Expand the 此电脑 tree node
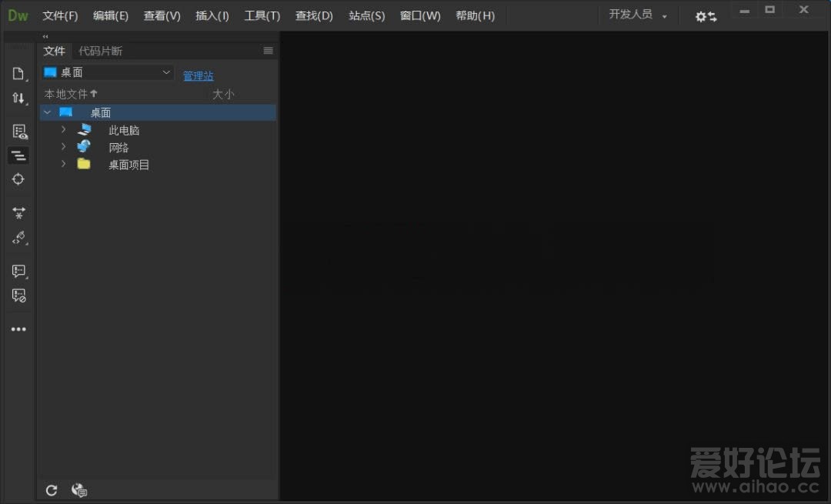This screenshot has height=504, width=831. (x=64, y=129)
